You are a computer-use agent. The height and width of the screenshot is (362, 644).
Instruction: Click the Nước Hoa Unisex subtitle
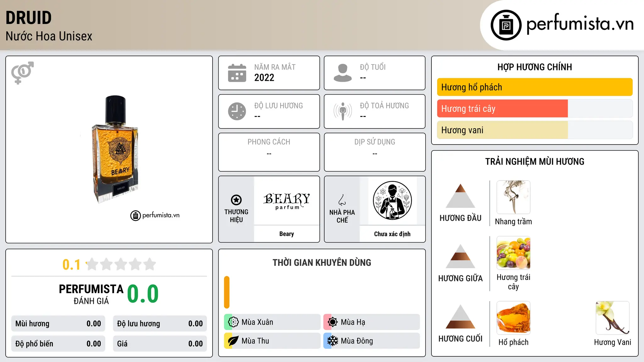click(x=49, y=36)
